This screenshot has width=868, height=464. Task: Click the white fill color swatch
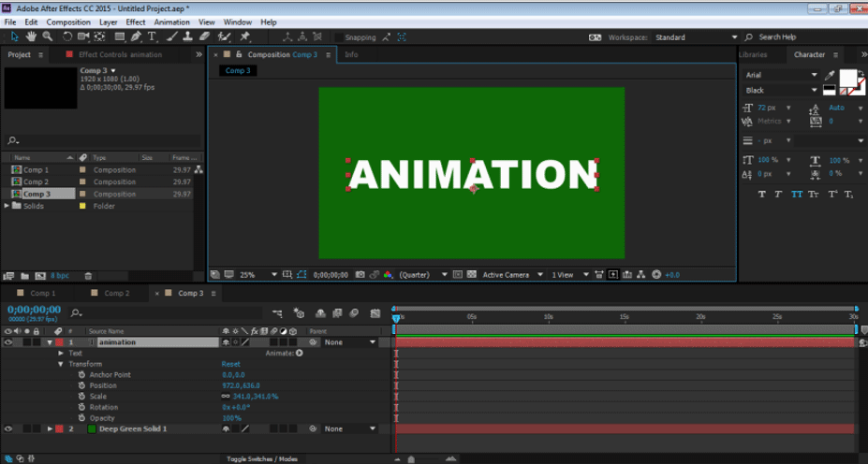click(847, 78)
